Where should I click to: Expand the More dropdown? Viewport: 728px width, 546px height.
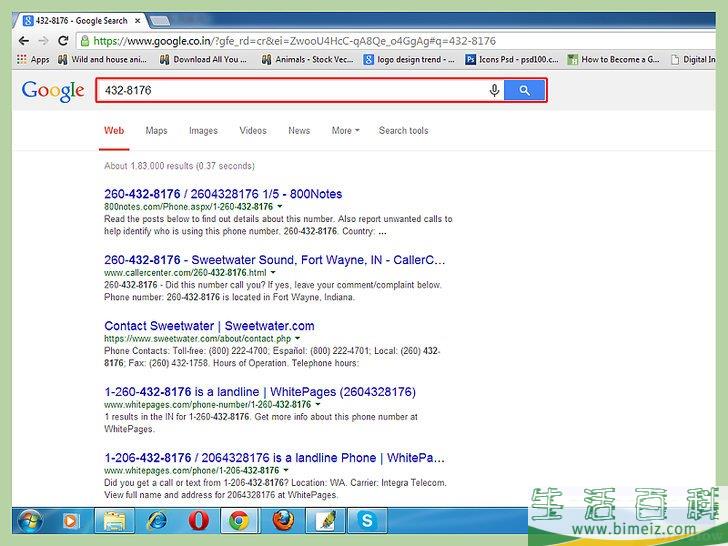[x=345, y=130]
